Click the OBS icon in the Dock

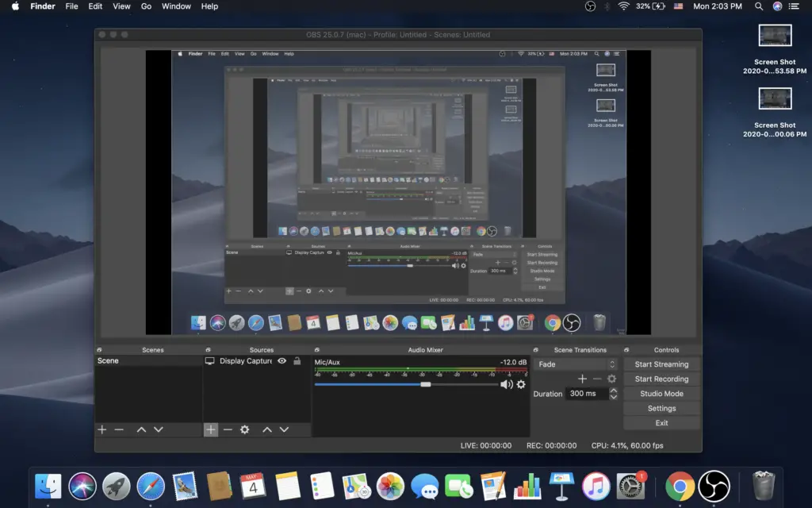714,487
